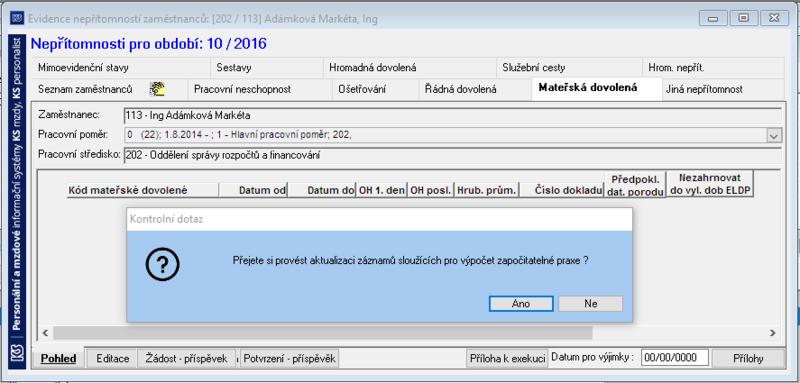Switch to the Pohled mode tab
800x383 pixels.
coord(59,359)
